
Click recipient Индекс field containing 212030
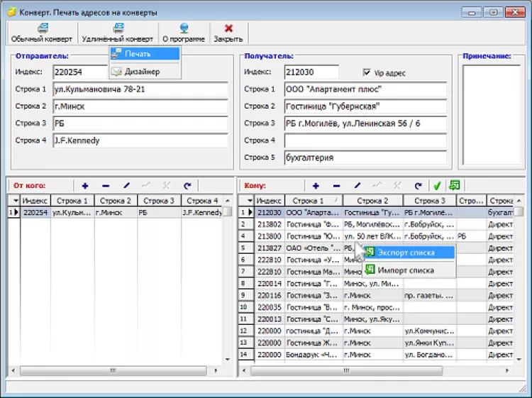coord(311,72)
